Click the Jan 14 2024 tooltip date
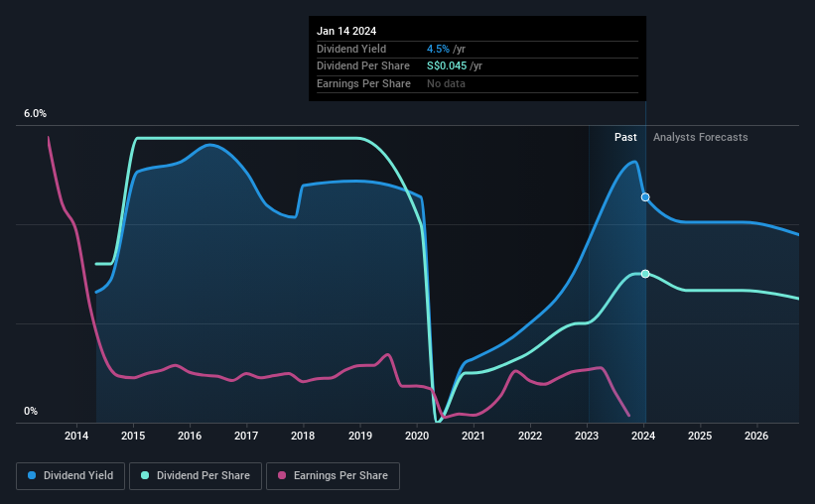815x504 pixels. click(346, 31)
